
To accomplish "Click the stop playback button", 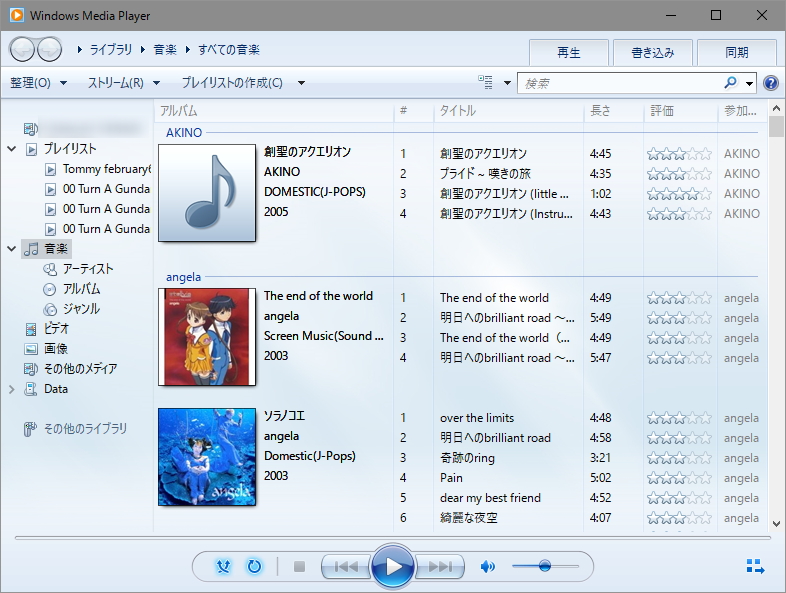I will 299,566.
